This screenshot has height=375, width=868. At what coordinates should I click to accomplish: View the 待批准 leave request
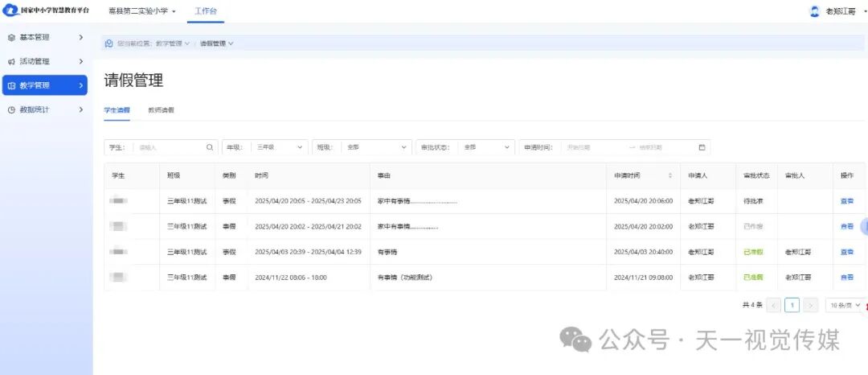tap(847, 201)
